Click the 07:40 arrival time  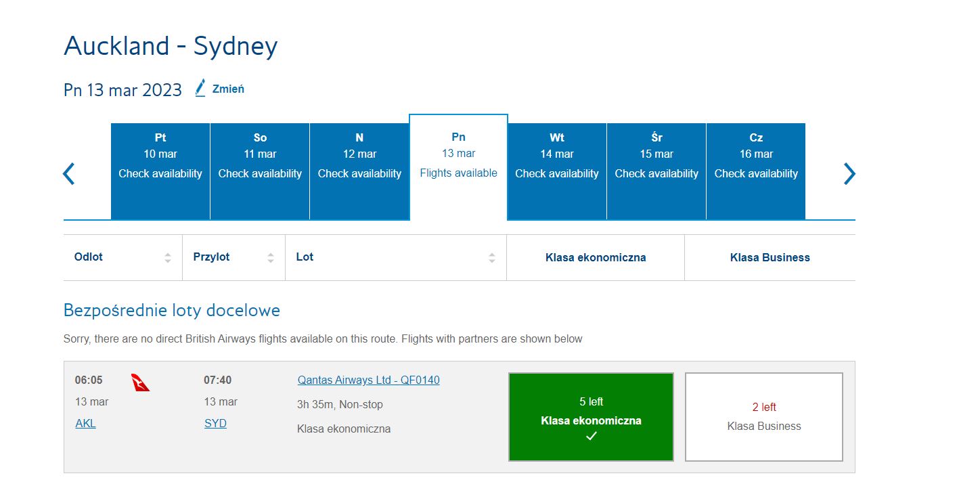pos(218,380)
